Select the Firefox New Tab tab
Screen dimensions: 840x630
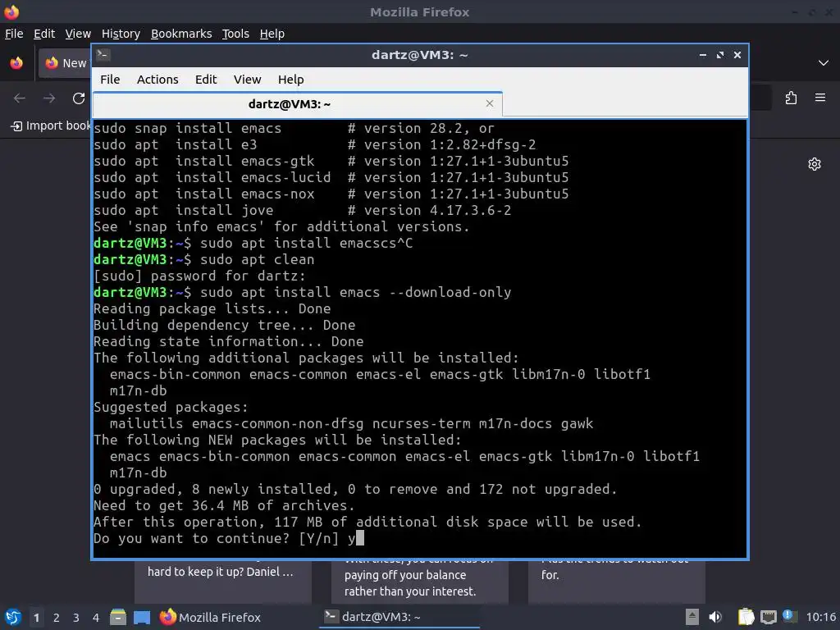[65, 63]
